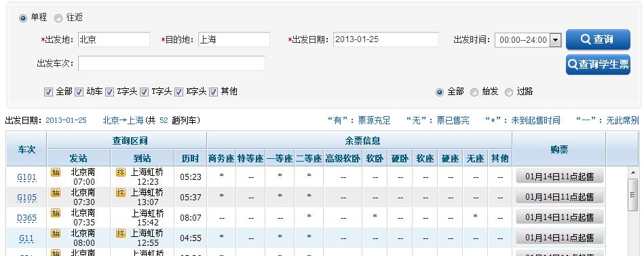Click the 软卧 column header
The height and width of the screenshot is (256, 644).
[375, 158]
